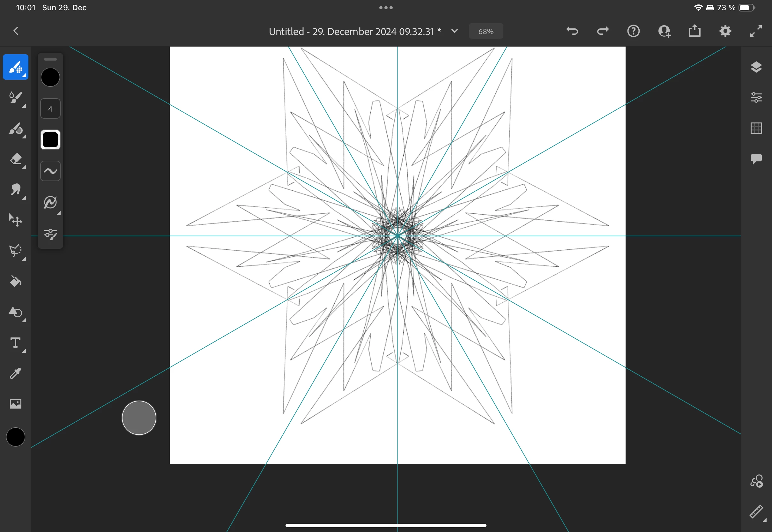Select the pixel brush tool
Screen dimensions: 772x532
coord(15,67)
